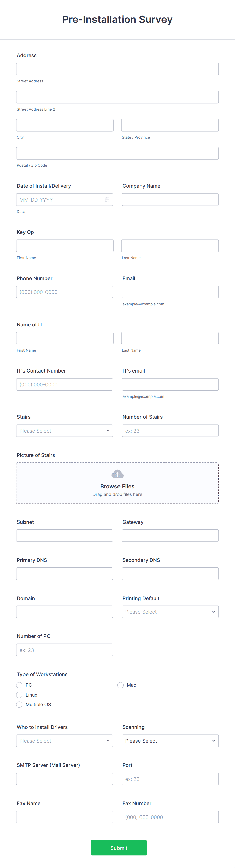Open the Stairs dropdown
This screenshot has height=868, width=235.
click(64, 430)
